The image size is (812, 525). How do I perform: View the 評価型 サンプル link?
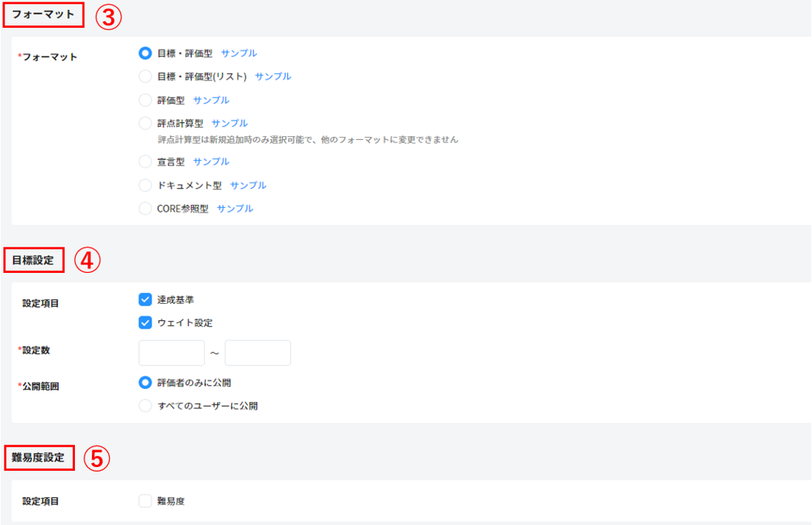pyautogui.click(x=211, y=100)
